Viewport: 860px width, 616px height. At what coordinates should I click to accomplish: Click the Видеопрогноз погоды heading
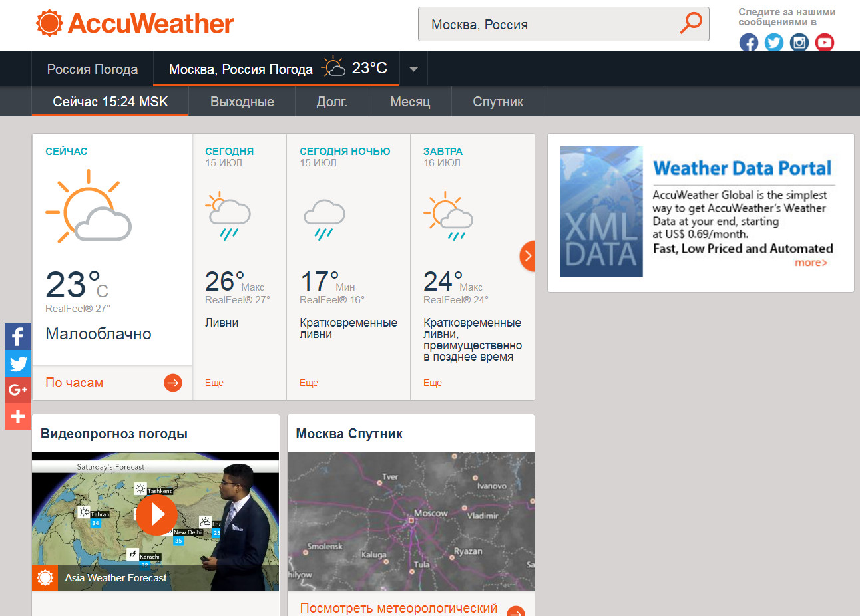tap(114, 434)
